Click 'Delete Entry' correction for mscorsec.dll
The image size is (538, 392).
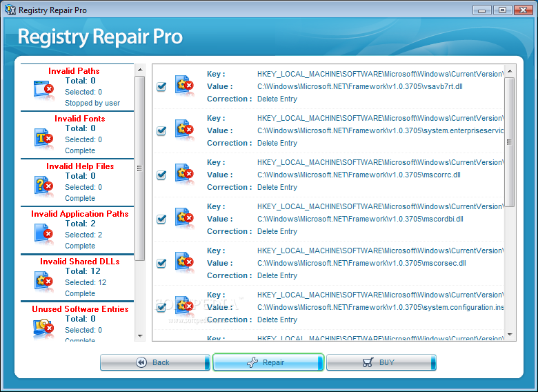[x=277, y=275]
